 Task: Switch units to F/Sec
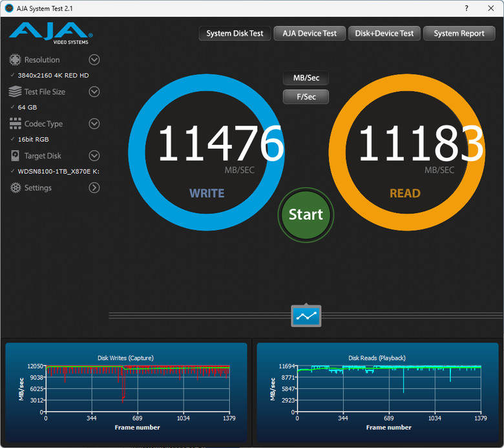306,96
